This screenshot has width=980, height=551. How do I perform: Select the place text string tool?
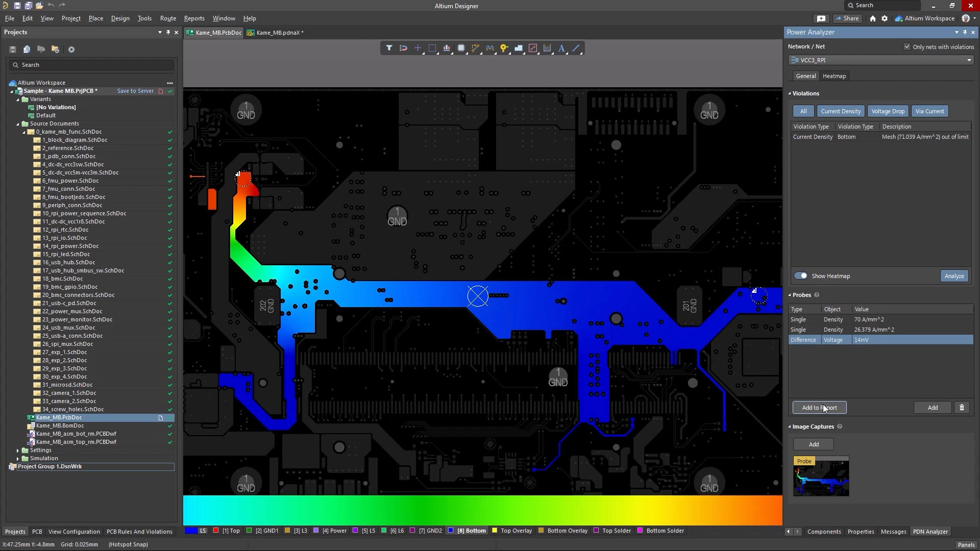point(561,48)
